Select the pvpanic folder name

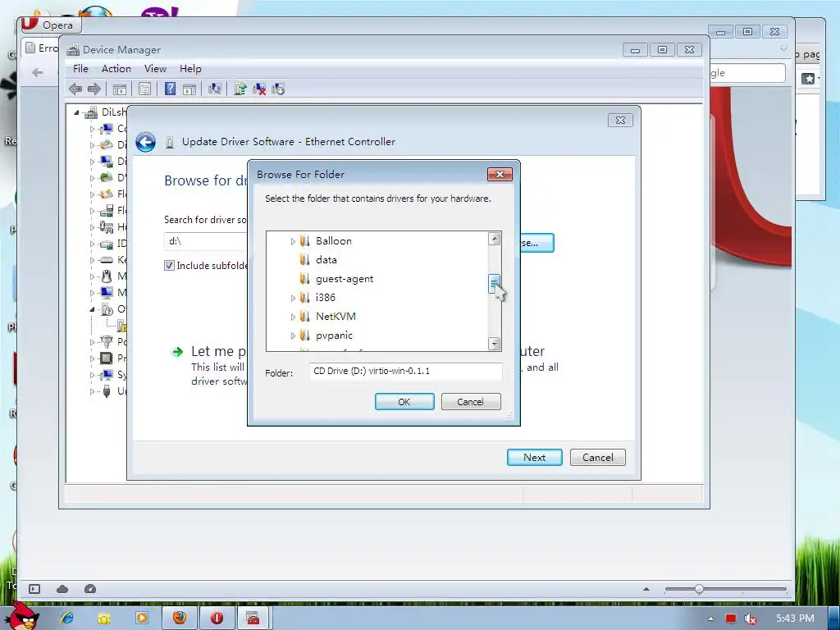pyautogui.click(x=334, y=336)
